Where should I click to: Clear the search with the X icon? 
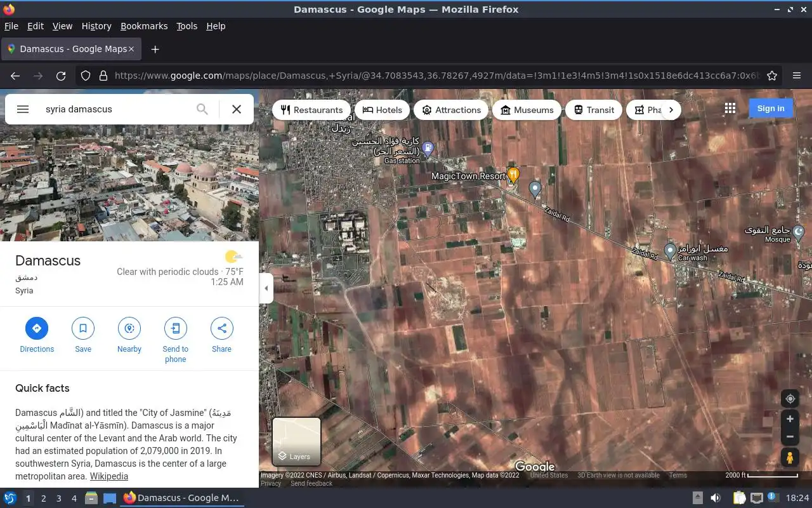237,109
